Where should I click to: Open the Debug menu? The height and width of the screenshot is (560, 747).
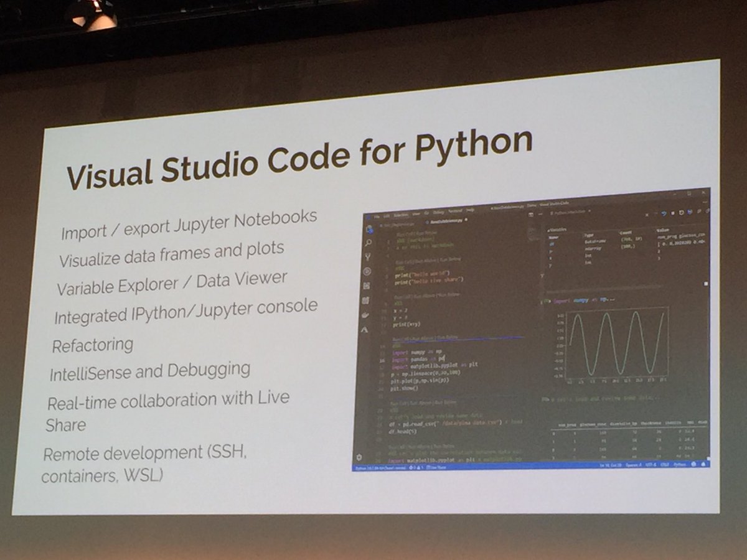[x=438, y=212]
